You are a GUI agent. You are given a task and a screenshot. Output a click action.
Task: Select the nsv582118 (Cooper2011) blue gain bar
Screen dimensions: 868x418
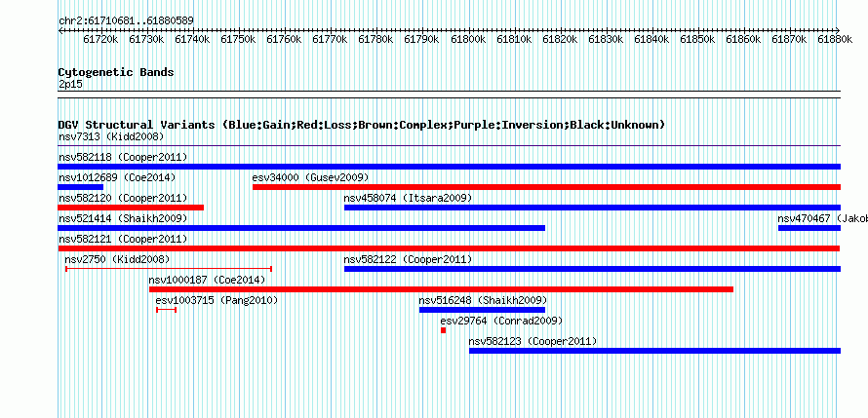(450, 167)
